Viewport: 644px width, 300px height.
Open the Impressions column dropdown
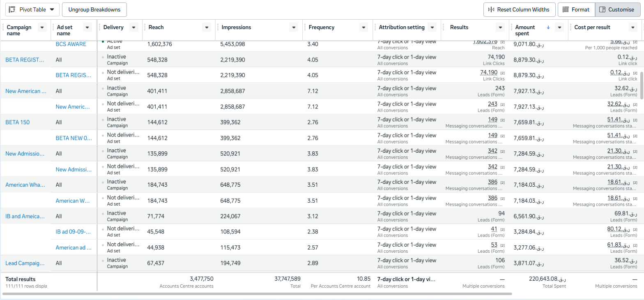tap(293, 27)
